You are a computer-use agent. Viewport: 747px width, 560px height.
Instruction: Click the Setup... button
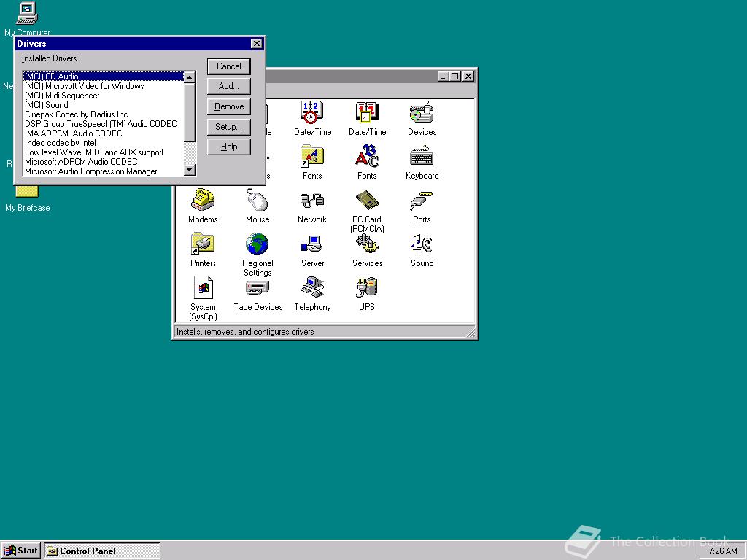228,127
